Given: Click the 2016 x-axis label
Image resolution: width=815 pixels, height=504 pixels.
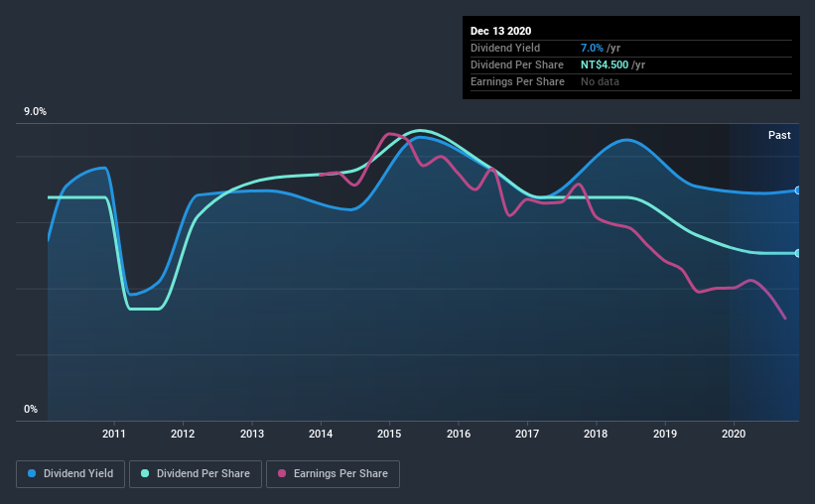Looking at the screenshot, I should (459, 434).
